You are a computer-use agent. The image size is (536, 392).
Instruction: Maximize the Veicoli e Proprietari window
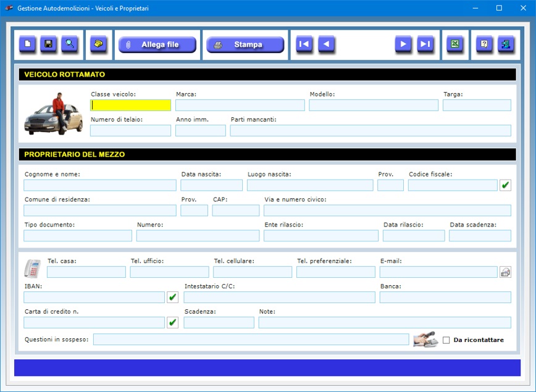point(499,8)
